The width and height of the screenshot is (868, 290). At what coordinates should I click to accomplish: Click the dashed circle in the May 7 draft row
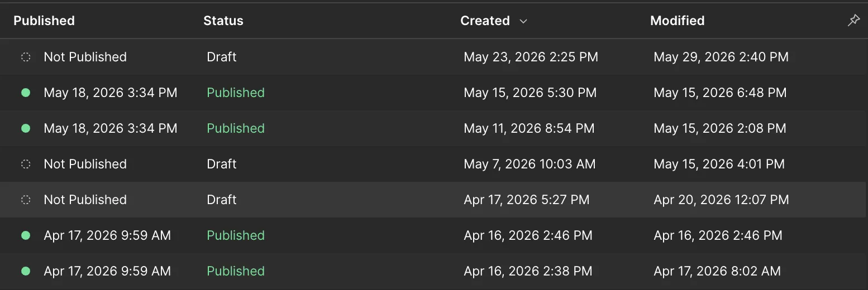26,164
